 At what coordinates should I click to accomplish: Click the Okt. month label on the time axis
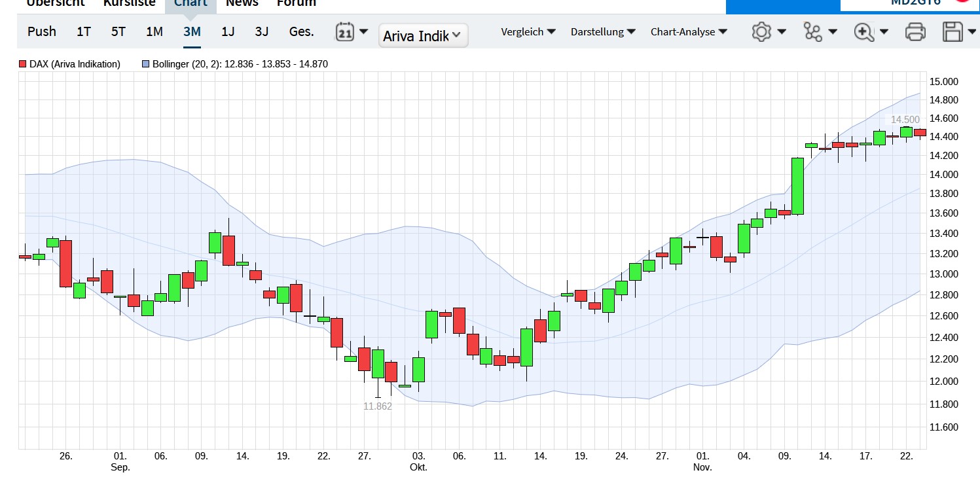[x=418, y=467]
